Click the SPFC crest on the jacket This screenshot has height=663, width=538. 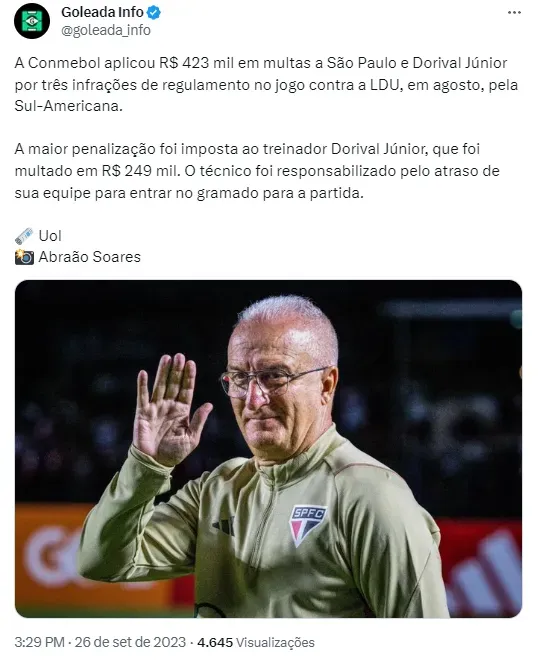click(307, 525)
